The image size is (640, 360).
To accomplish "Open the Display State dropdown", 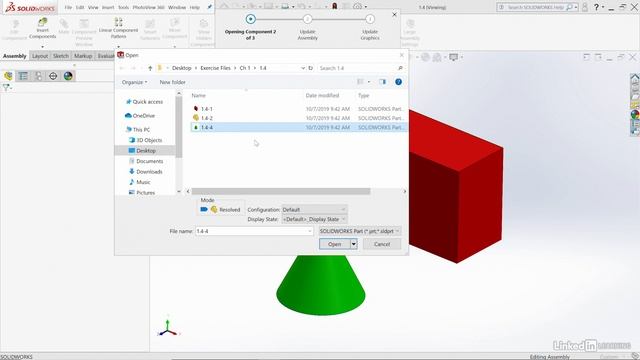I will 314,219.
